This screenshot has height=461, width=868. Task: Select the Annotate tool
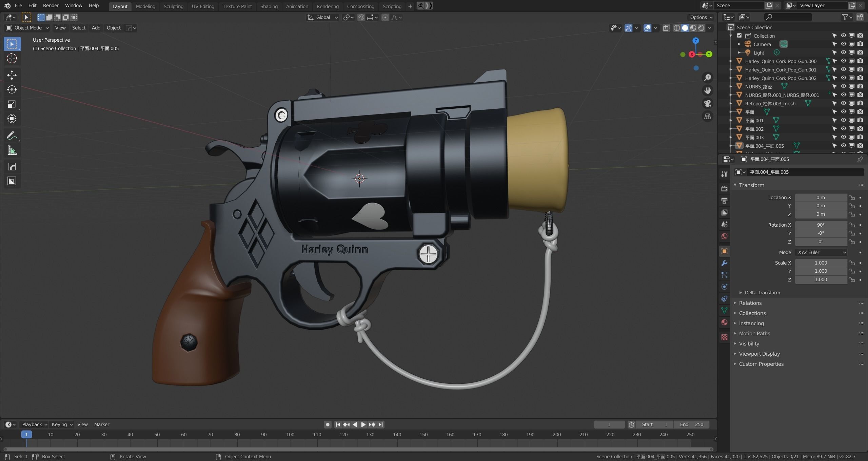[12, 135]
